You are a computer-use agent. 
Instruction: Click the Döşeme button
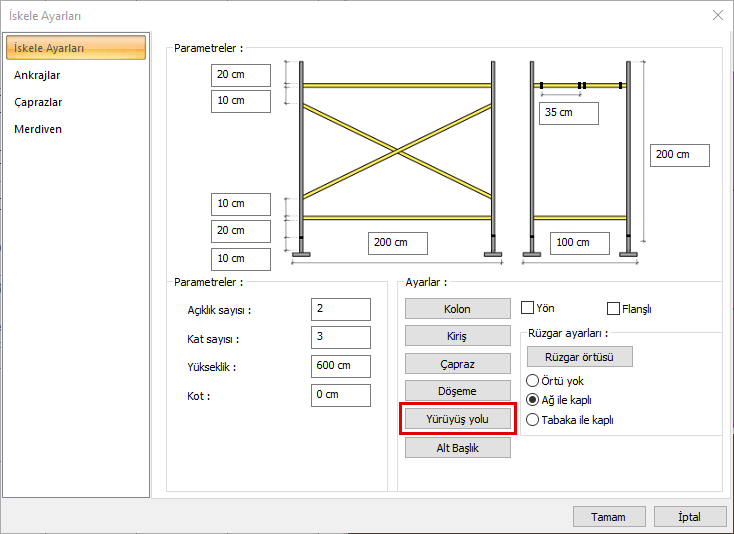point(457,391)
